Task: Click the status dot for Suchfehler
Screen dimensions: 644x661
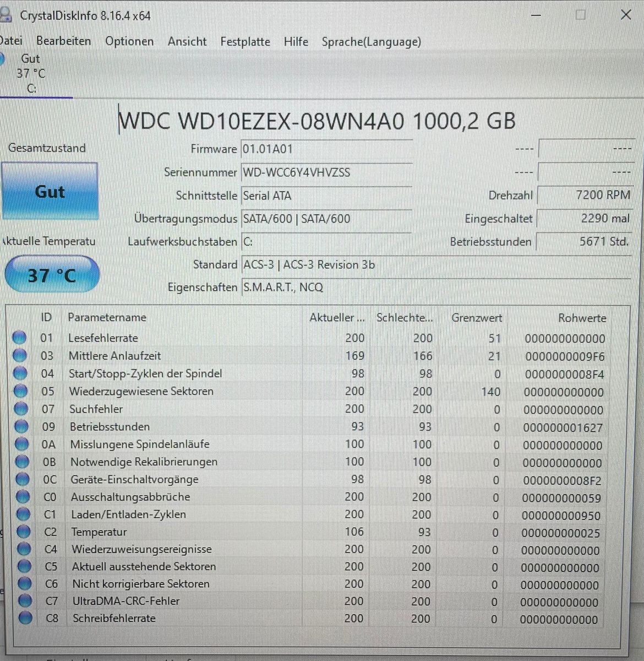Action: [21, 409]
